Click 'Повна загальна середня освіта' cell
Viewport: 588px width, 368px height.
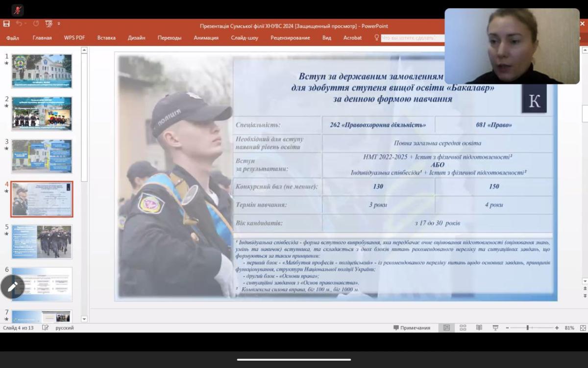[x=438, y=143]
